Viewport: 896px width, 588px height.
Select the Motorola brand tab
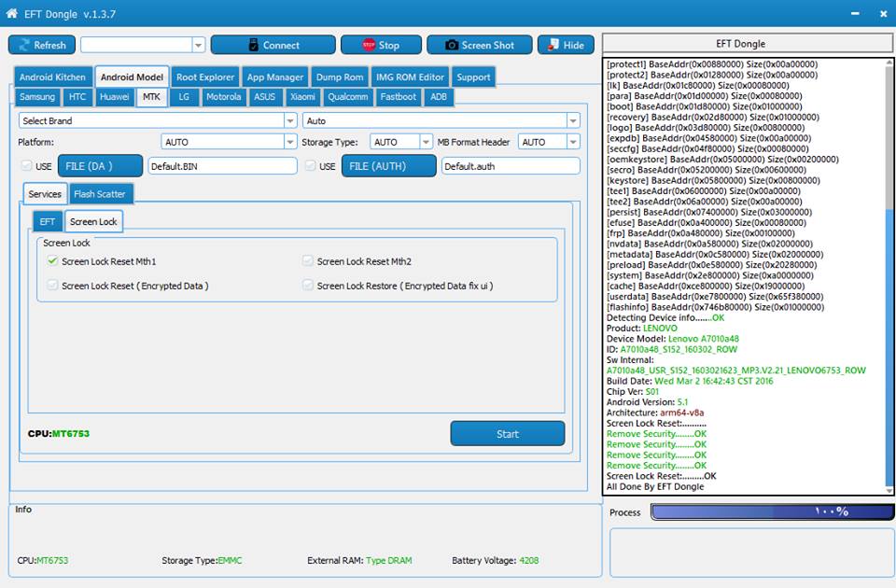tap(223, 97)
